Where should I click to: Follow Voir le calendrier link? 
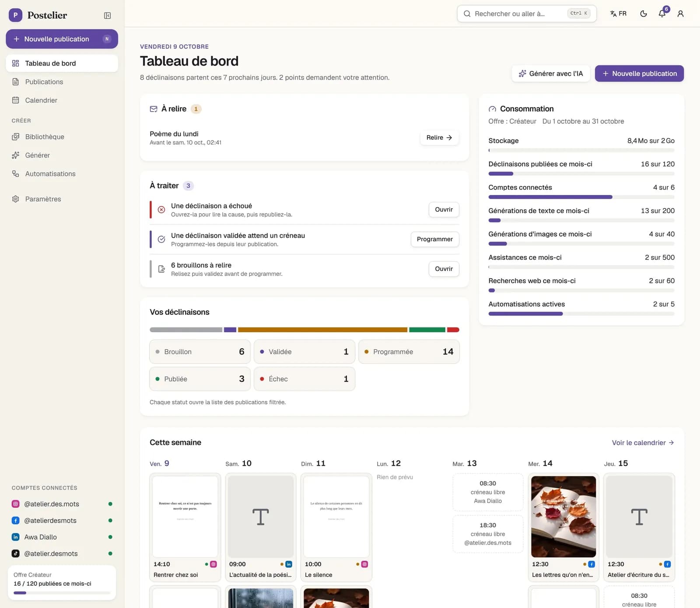[x=643, y=443]
